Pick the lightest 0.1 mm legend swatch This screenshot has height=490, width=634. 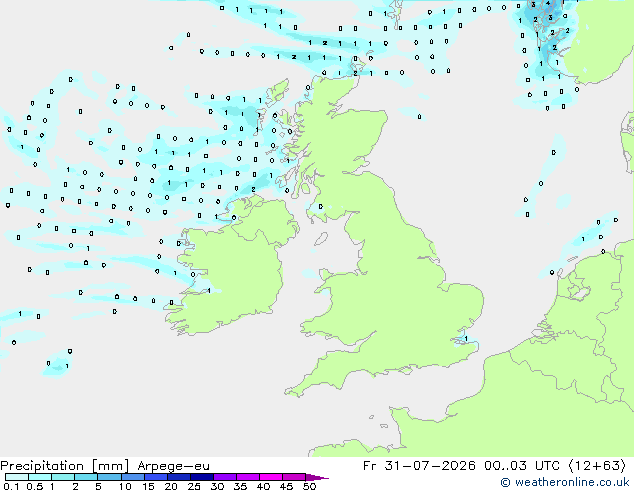[x=17, y=477]
